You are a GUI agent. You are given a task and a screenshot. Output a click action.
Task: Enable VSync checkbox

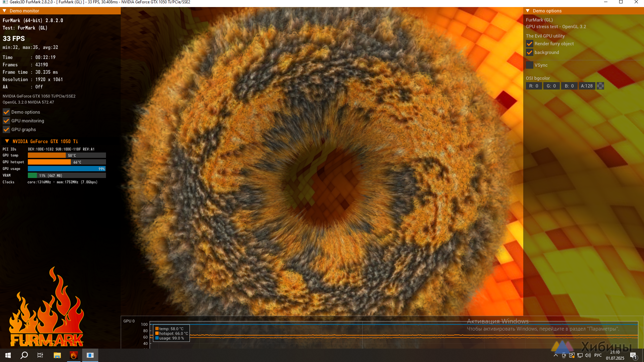[x=530, y=65]
